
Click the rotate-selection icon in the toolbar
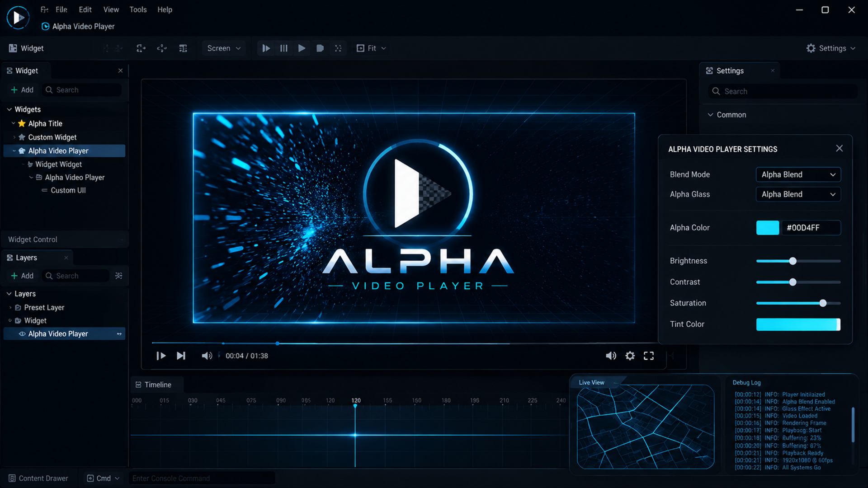(141, 48)
